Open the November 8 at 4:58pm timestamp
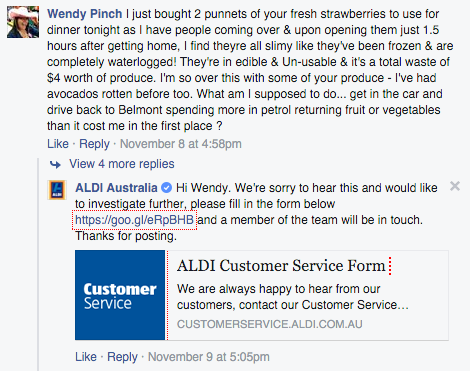The width and height of the screenshot is (470, 371). click(x=181, y=144)
